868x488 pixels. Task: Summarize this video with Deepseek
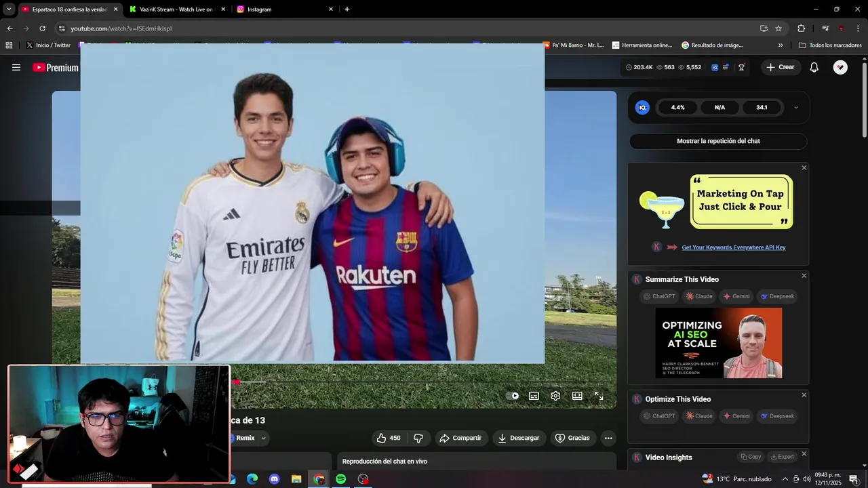[777, 296]
